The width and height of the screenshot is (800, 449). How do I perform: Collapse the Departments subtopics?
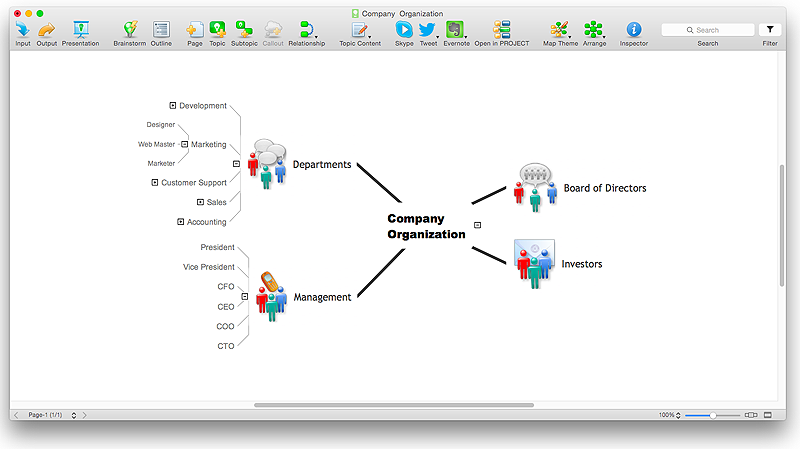point(236,164)
